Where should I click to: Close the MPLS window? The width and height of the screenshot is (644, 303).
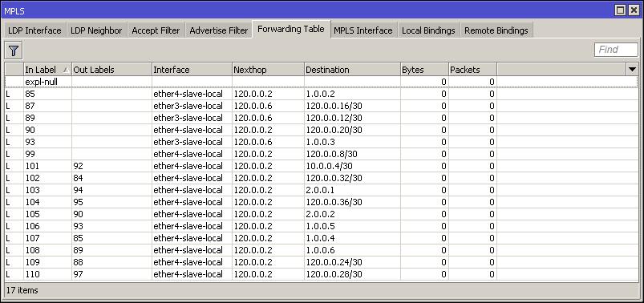tap(634, 10)
